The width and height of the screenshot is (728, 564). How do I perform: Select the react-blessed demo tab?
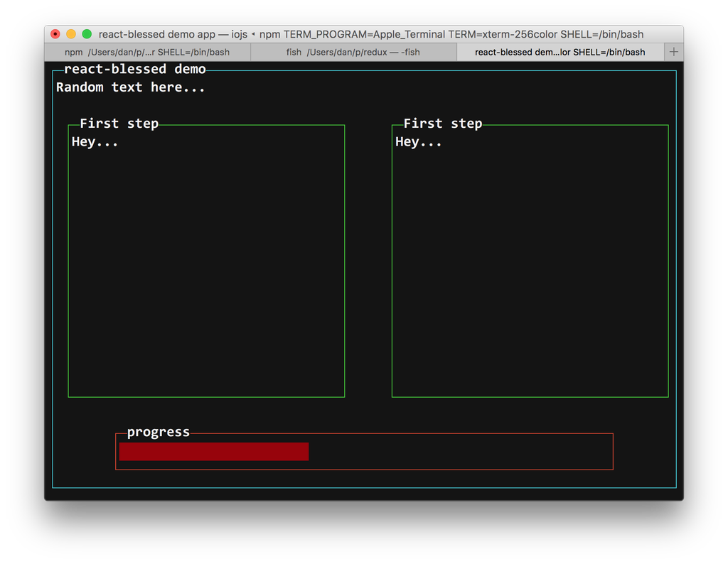coord(560,52)
